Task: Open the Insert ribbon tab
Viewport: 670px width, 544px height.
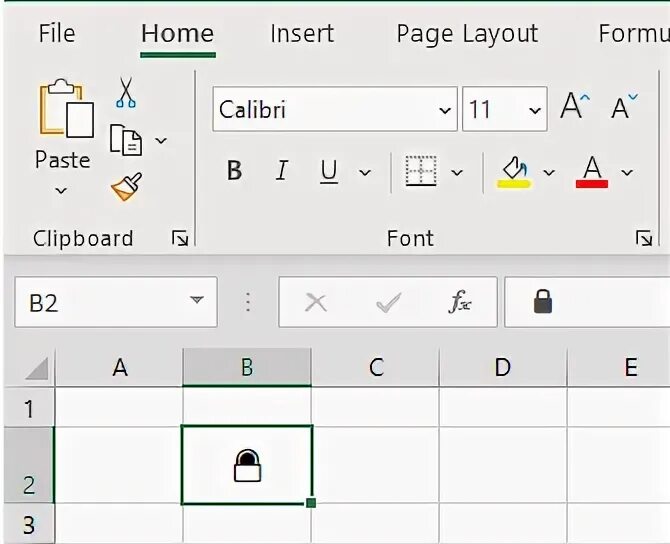Action: (301, 33)
